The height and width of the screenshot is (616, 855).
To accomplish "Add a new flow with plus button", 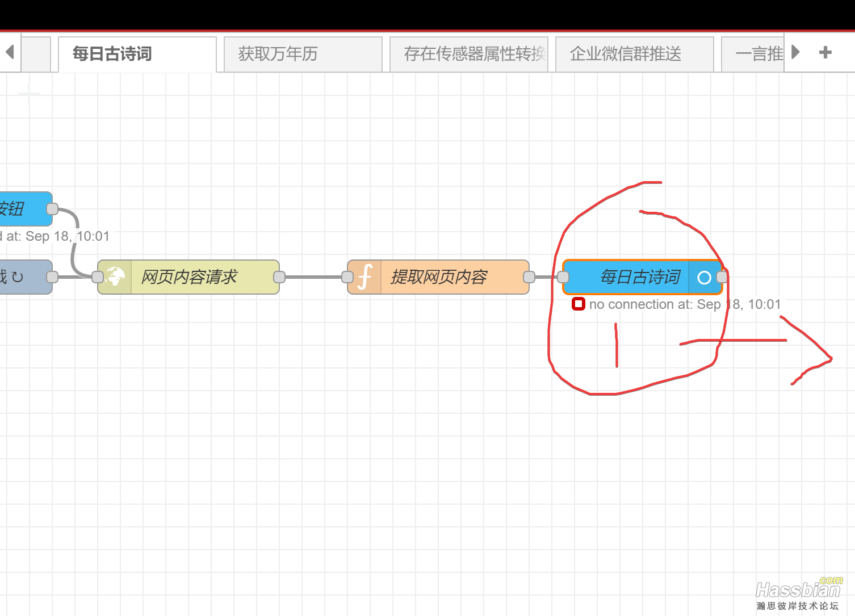I will [825, 53].
